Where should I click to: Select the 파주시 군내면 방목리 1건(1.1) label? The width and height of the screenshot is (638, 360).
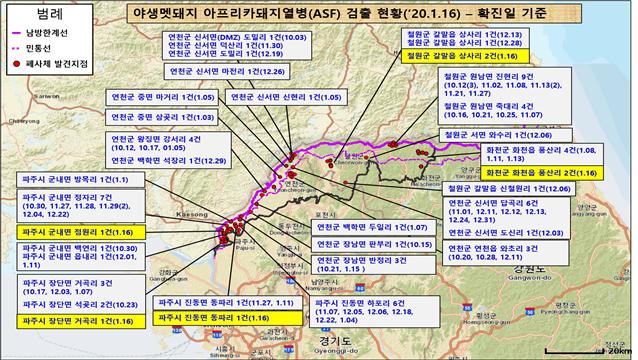[x=81, y=179]
